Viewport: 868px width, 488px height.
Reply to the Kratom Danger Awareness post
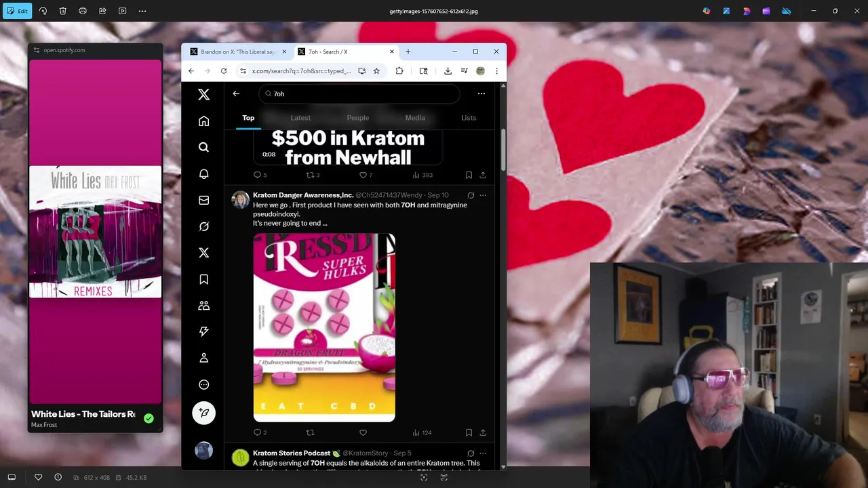pyautogui.click(x=257, y=432)
